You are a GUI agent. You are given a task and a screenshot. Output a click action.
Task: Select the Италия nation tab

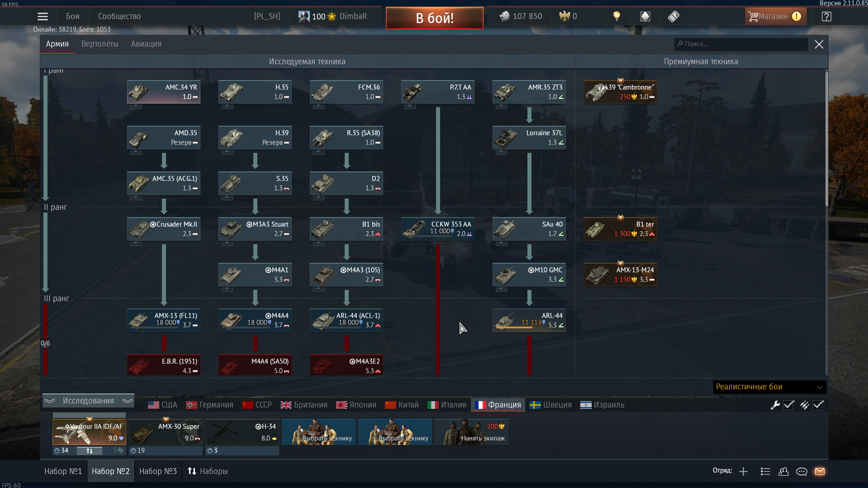tap(447, 405)
